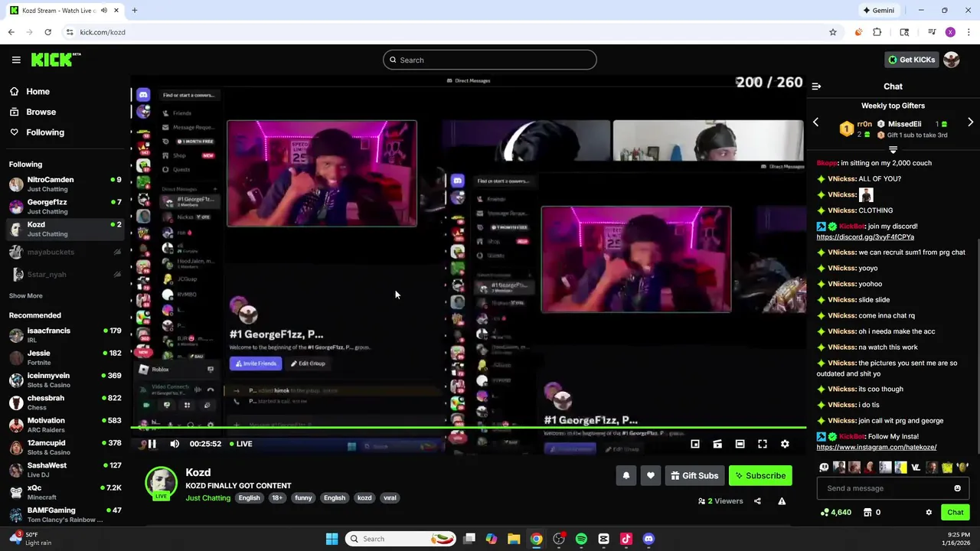Mute the stream volume speaker
This screenshot has width=980, height=551.
[x=175, y=444]
